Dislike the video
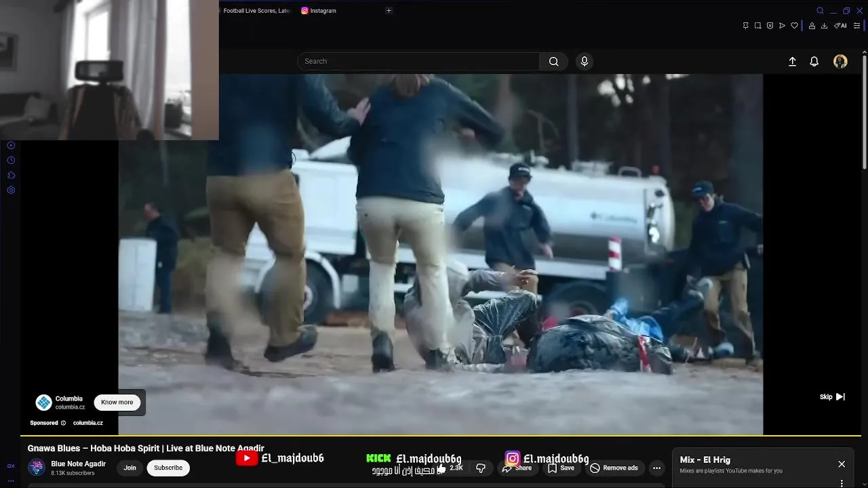 tap(481, 468)
